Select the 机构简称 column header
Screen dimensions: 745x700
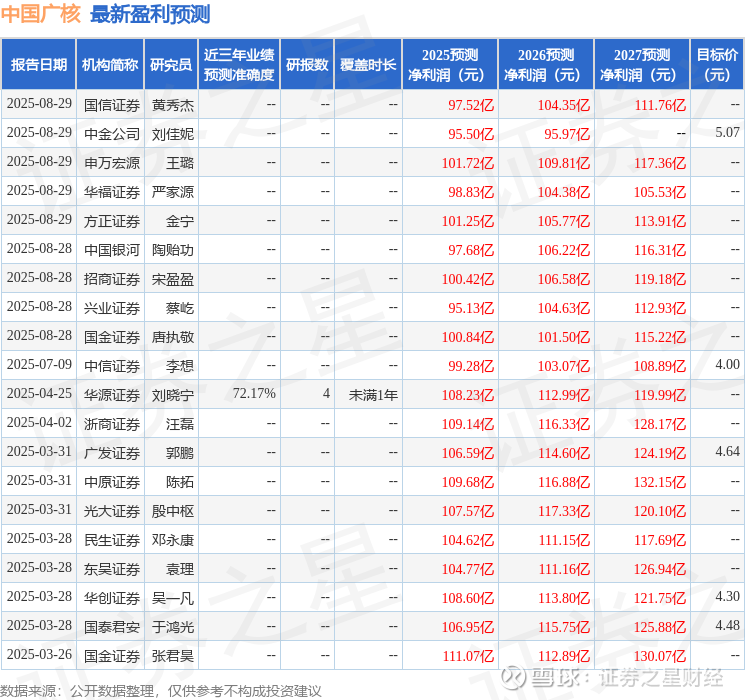click(110, 65)
